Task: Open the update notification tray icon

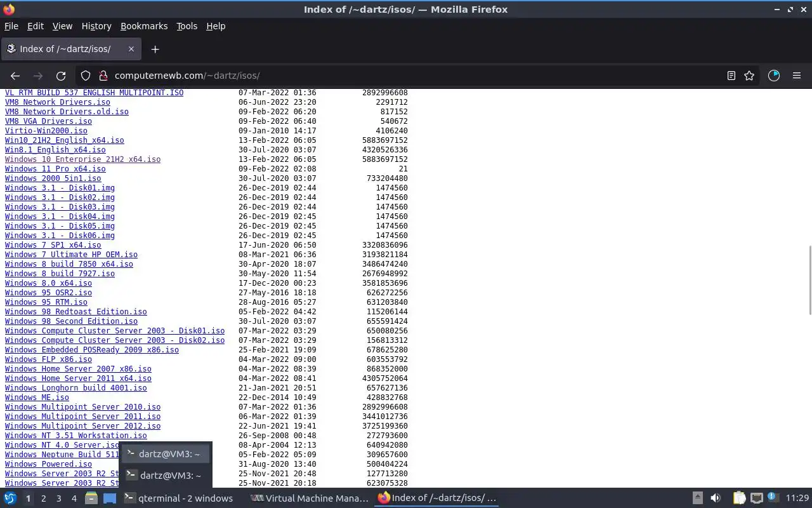Action: pyautogui.click(x=773, y=498)
